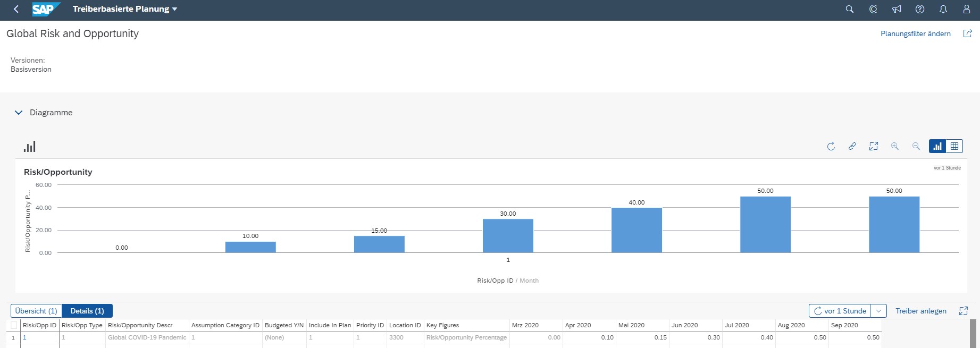Screen dimensions: 980x348
Task: Select the Details (1) tab
Action: click(x=87, y=311)
